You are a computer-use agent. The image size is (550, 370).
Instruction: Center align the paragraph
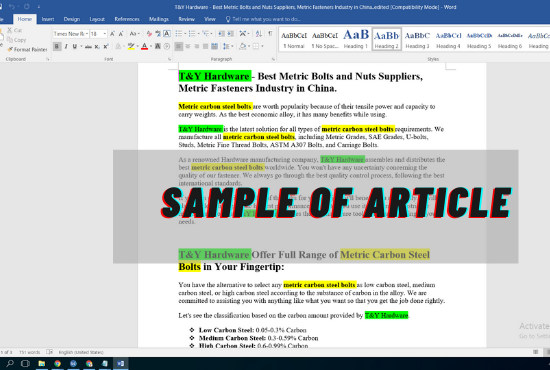click(188, 46)
